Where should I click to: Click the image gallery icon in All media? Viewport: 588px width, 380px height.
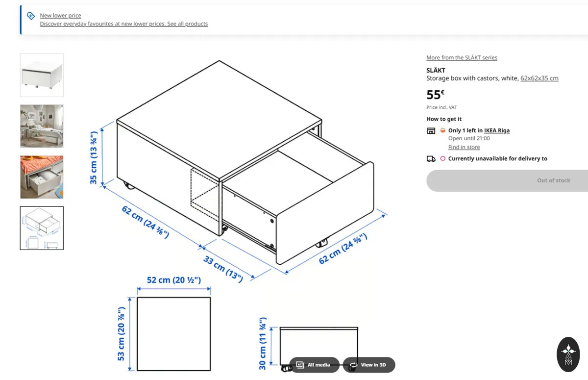300,365
